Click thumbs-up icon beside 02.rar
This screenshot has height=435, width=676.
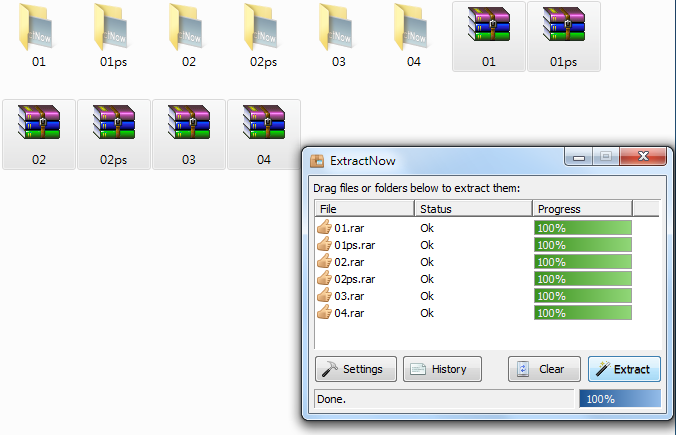click(324, 261)
